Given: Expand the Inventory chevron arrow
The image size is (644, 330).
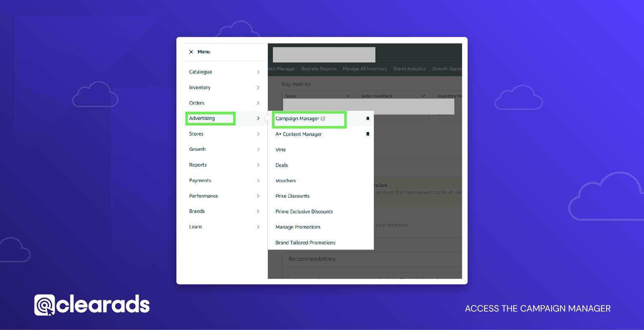Looking at the screenshot, I should 258,88.
